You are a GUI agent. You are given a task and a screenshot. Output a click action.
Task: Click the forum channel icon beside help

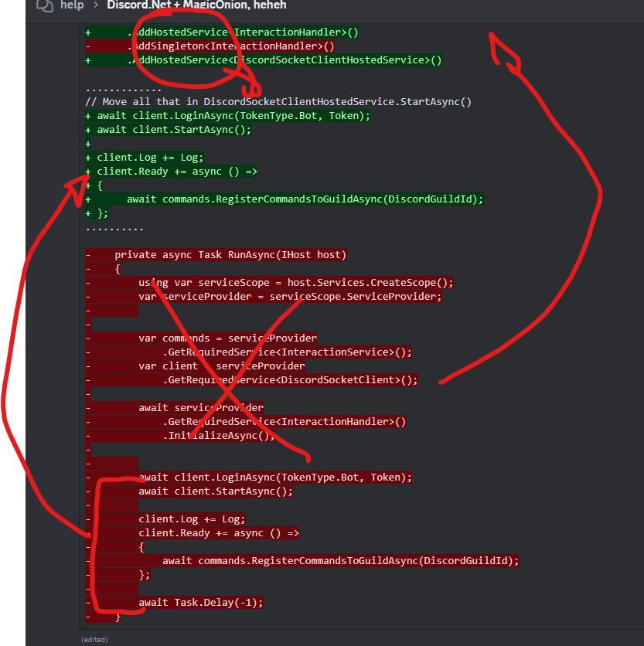pyautogui.click(x=45, y=5)
